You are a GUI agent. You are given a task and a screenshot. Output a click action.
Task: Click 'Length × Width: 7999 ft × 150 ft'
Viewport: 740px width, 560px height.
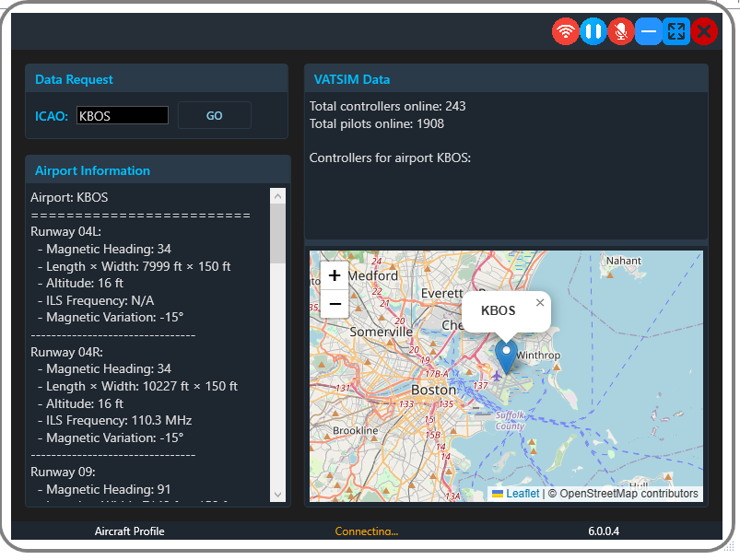(x=138, y=266)
